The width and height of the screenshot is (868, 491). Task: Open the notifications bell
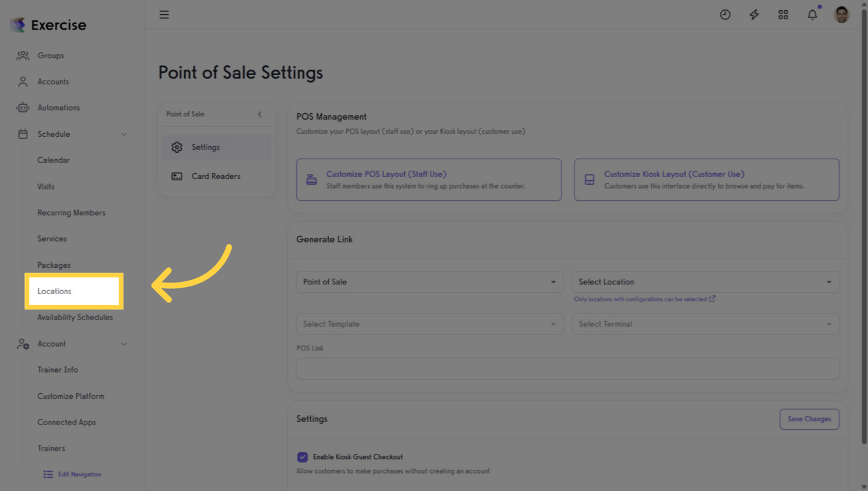pos(812,15)
